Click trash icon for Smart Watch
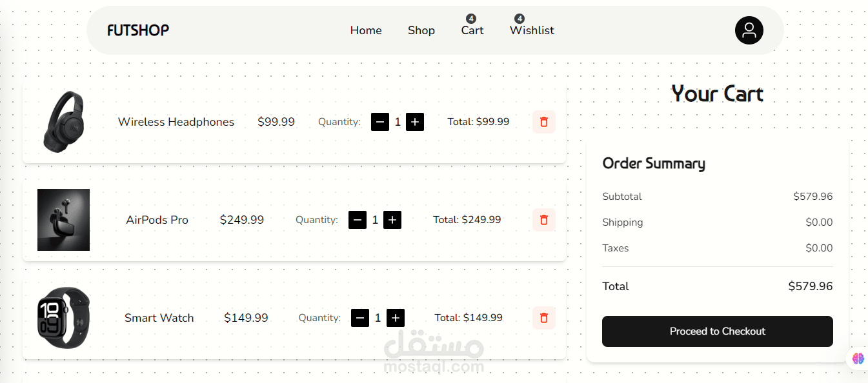 (544, 318)
